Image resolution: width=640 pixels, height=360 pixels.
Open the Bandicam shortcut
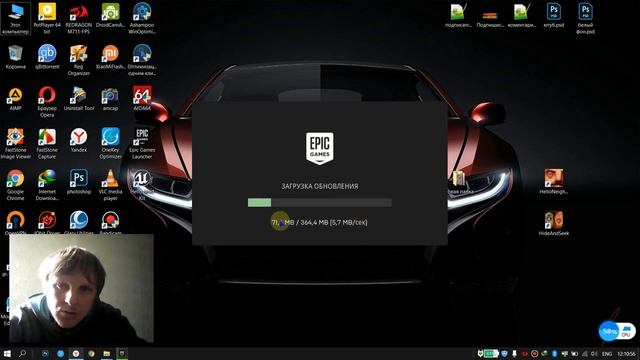tap(110, 222)
